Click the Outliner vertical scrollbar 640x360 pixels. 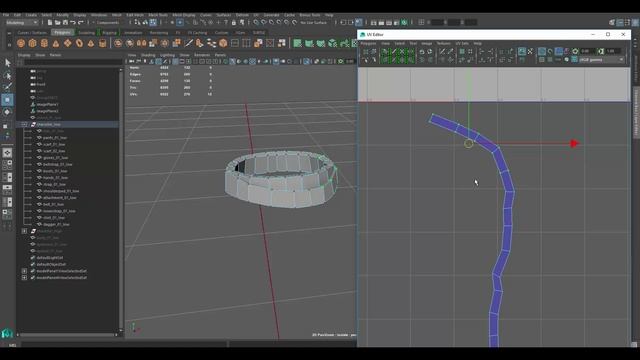(x=120, y=199)
